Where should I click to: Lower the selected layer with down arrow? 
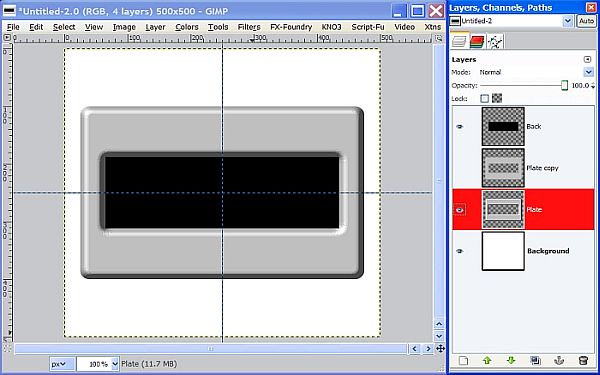point(511,360)
